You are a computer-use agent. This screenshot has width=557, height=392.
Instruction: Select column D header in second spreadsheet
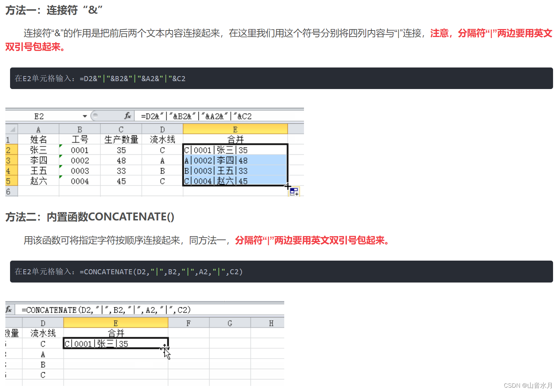point(43,323)
